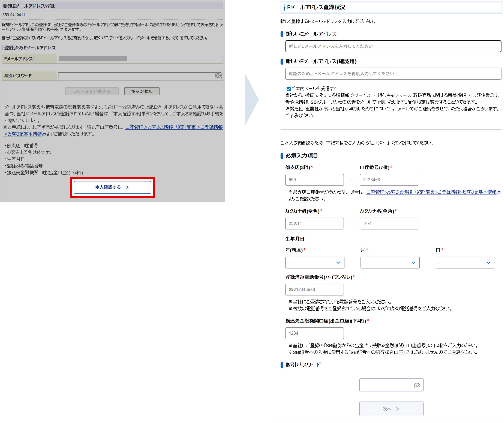Toggle password visibility on right 取引パスワード field
This screenshot has height=423, width=504.
(417, 385)
